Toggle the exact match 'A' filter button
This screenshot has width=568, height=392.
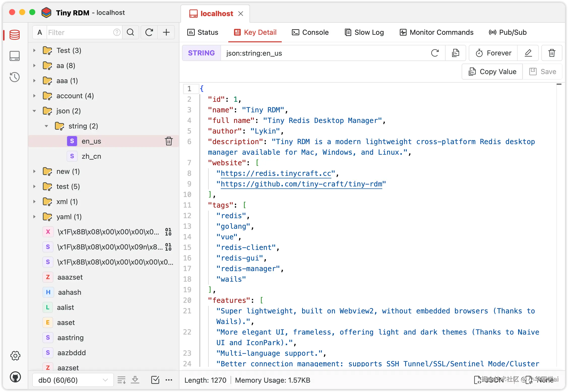(40, 32)
